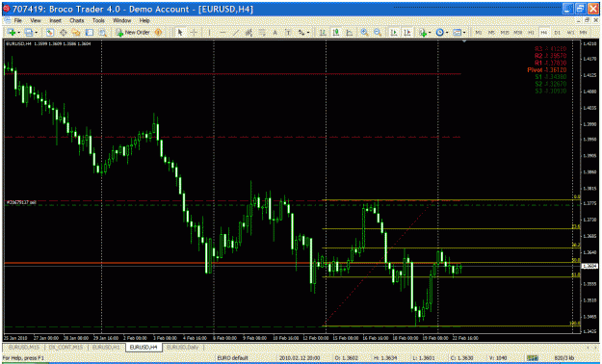Click the order #20679137 sell label

(21, 202)
